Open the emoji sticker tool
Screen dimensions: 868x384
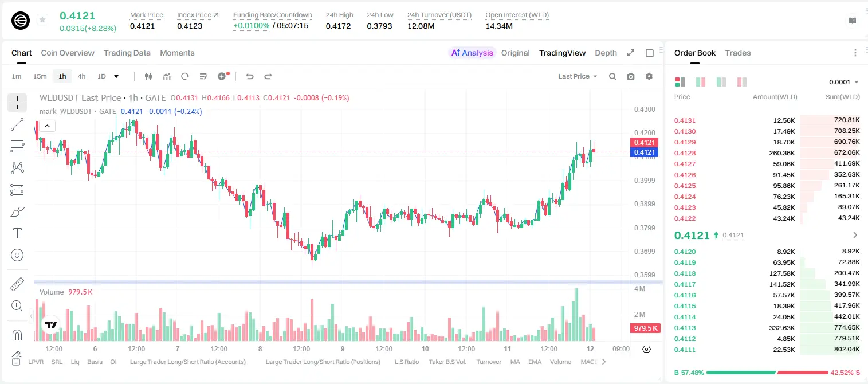(x=17, y=255)
